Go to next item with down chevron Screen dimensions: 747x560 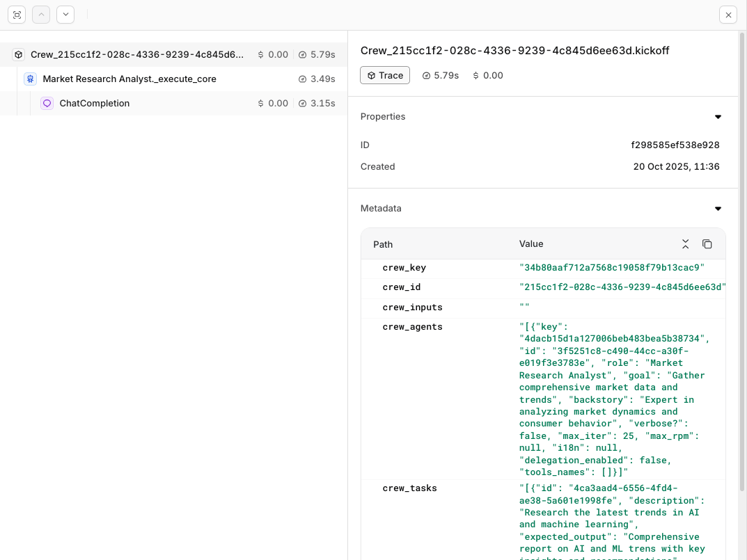[65, 15]
